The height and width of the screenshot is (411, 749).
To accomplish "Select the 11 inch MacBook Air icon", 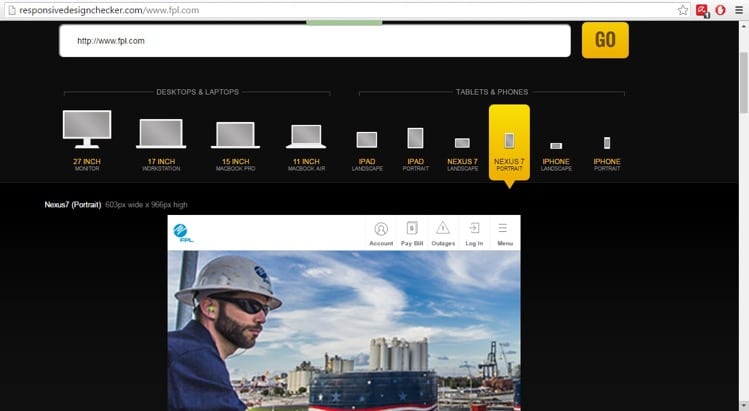I will click(305, 136).
